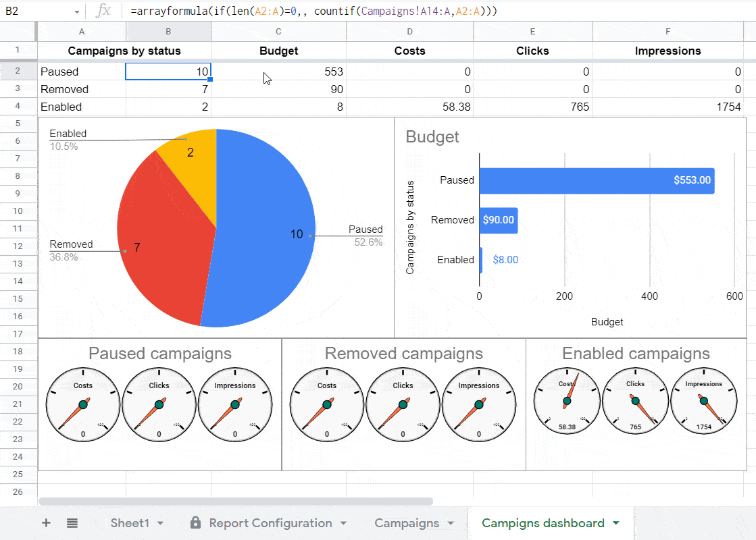The height and width of the screenshot is (540, 756).
Task: Click the Costs gauge under Enabled campaigns
Action: click(566, 400)
